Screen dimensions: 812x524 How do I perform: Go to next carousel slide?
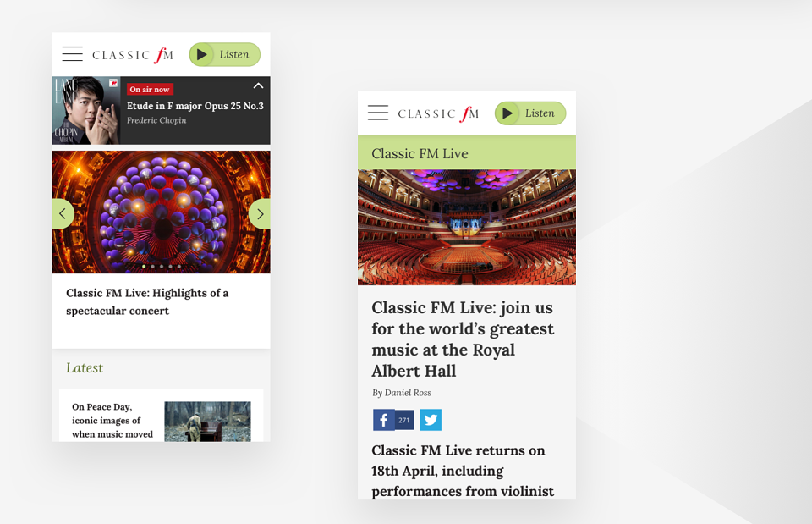coord(260,213)
